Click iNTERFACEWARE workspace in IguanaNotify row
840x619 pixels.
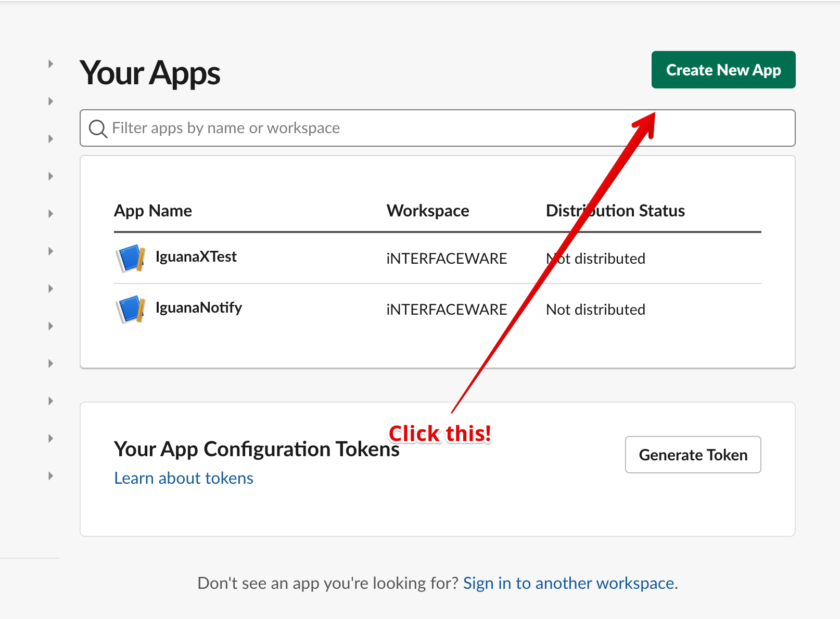tap(446, 309)
